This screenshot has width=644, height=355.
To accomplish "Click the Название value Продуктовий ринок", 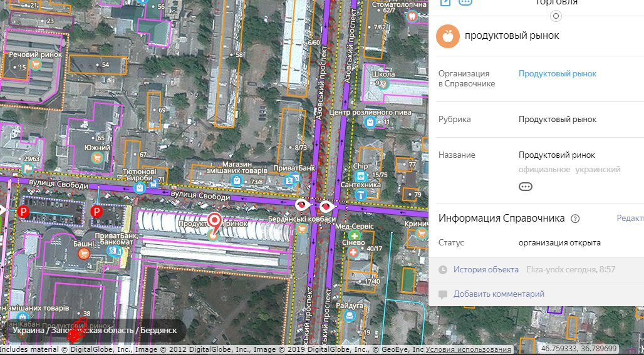I will (x=557, y=155).
